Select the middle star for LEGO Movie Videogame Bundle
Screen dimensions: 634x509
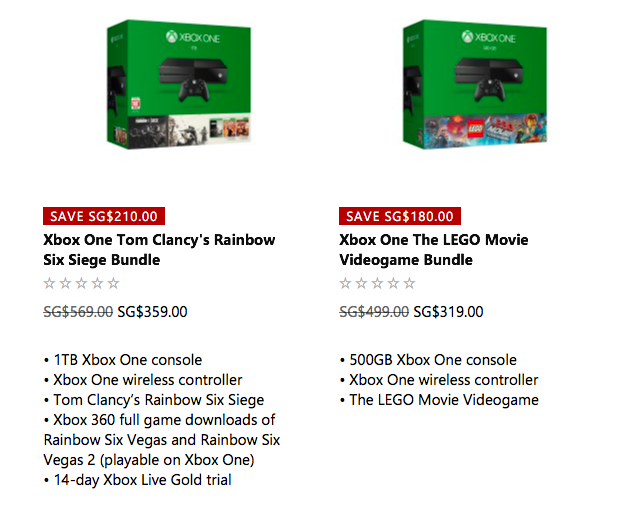[378, 284]
